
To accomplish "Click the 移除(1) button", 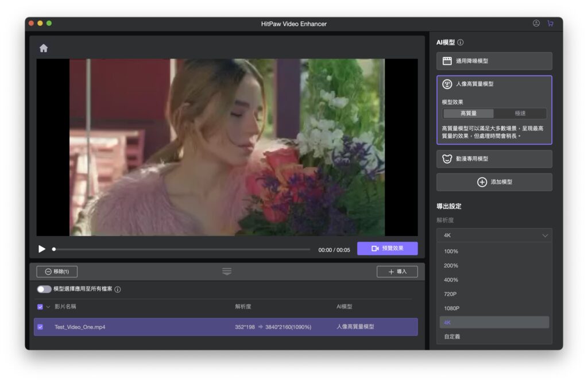I will click(57, 272).
